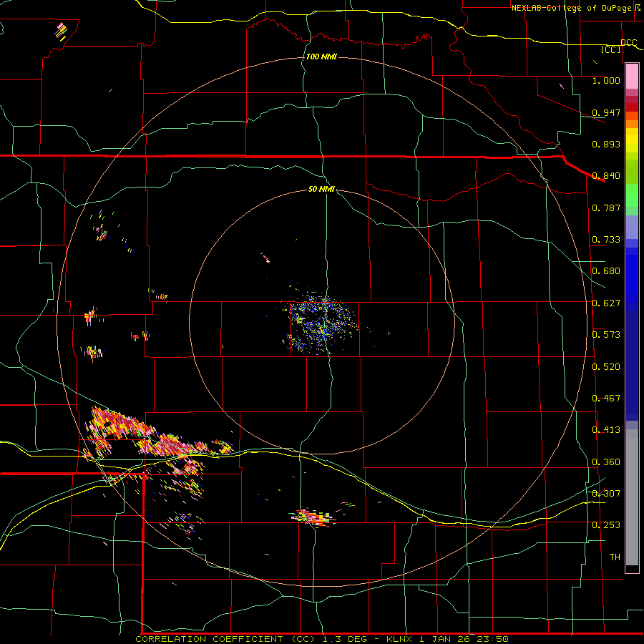Select the 0.680 color scale value

(606, 271)
